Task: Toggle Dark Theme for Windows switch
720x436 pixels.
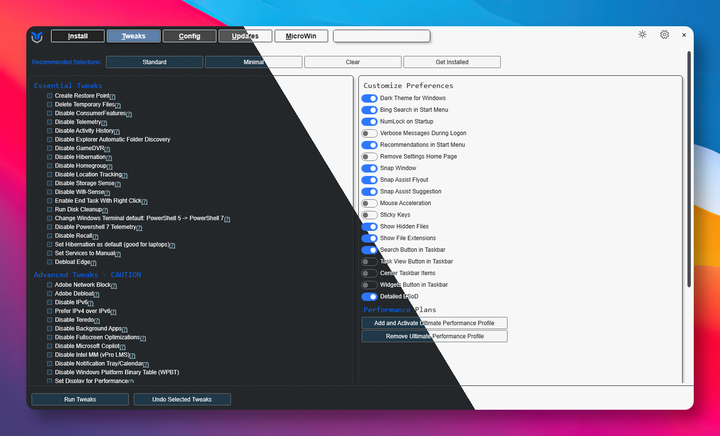Action: coord(369,98)
